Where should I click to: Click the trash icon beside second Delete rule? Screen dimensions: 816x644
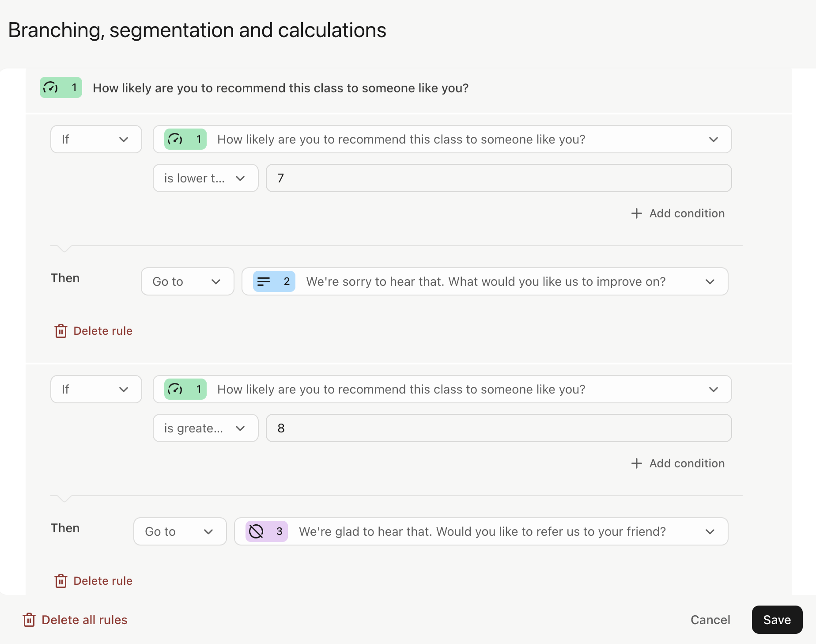coord(61,581)
